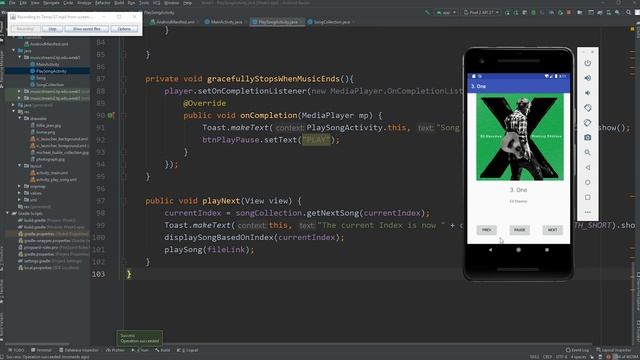Tap the NEXT button in the emulator
The height and width of the screenshot is (360, 640).
(552, 230)
